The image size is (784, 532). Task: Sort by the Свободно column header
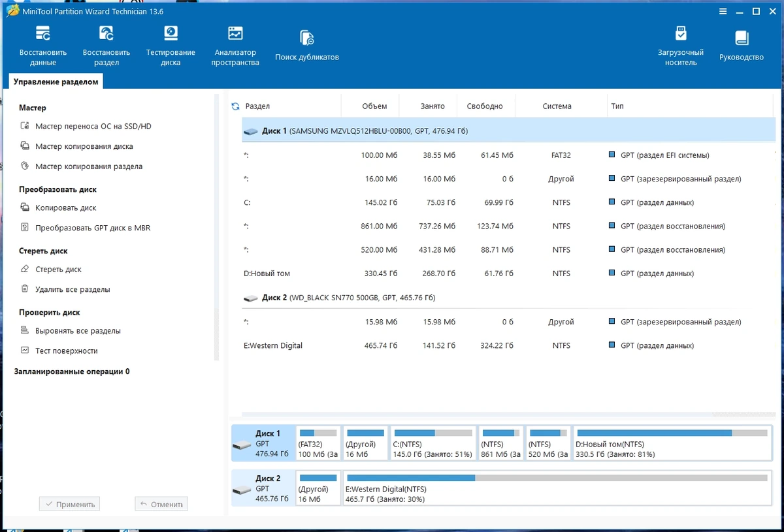coord(486,106)
